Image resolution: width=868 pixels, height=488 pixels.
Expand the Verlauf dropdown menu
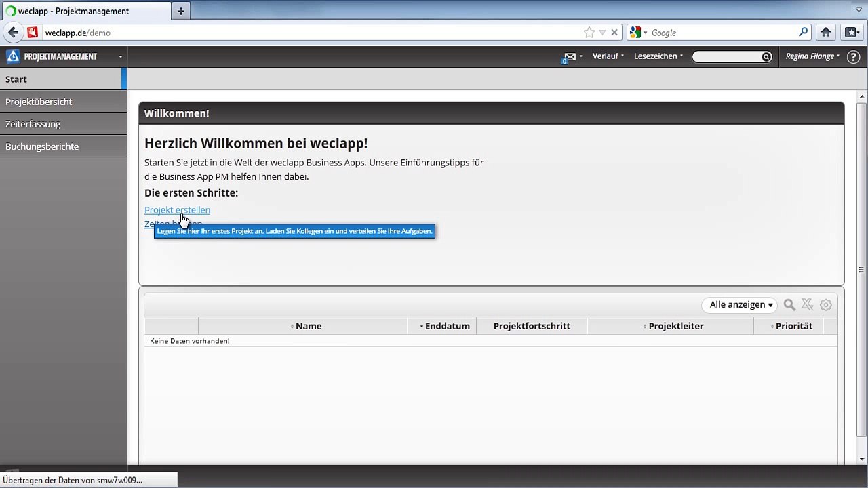point(608,56)
